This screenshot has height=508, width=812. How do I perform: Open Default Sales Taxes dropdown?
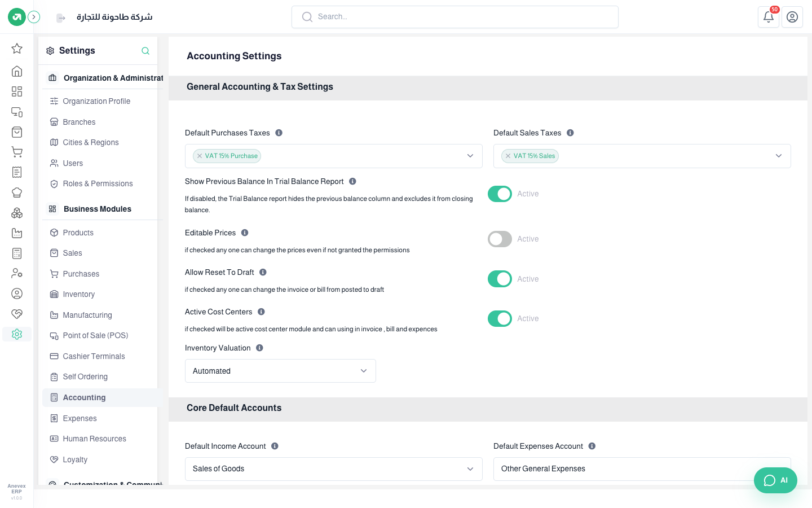click(642, 156)
